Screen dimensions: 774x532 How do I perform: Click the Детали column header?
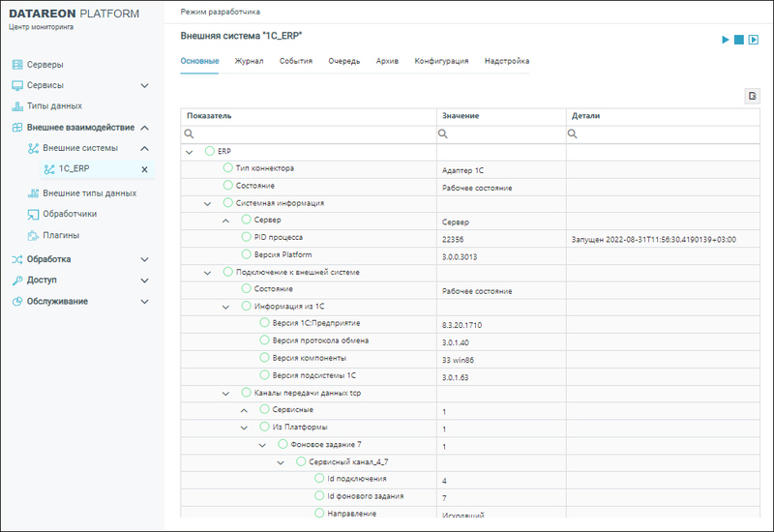pyautogui.click(x=663, y=116)
